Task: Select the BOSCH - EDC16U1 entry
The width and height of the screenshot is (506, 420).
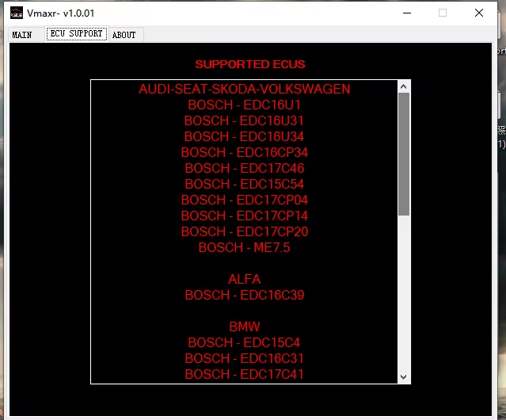Action: click(x=244, y=105)
